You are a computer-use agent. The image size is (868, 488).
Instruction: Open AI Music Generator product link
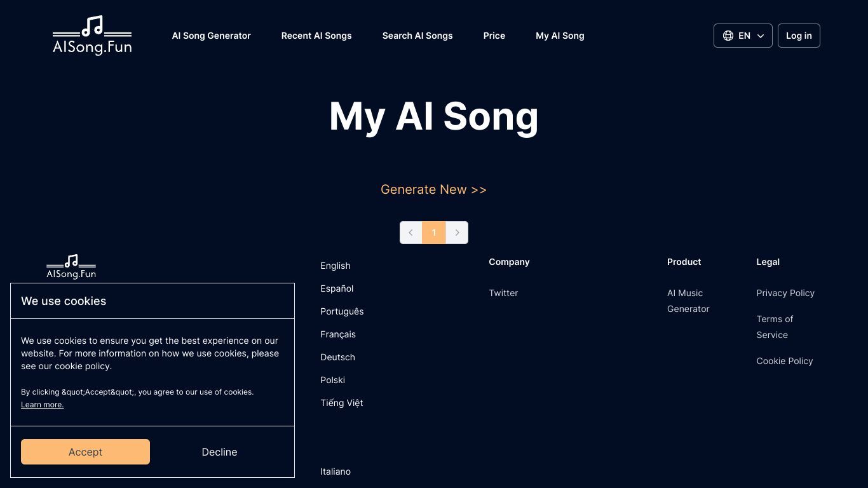[x=688, y=301]
